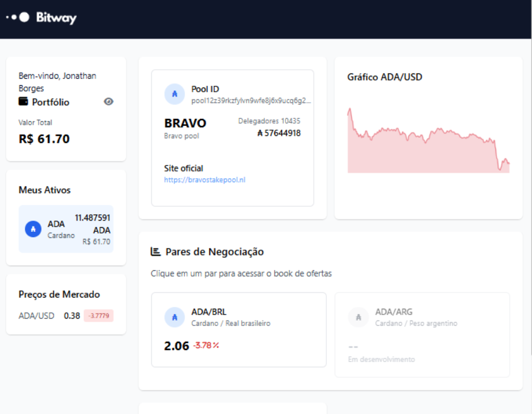Screen dimensions: 532x414
Task: Select the ADA asset row under Meus Ativos
Action: [66, 229]
